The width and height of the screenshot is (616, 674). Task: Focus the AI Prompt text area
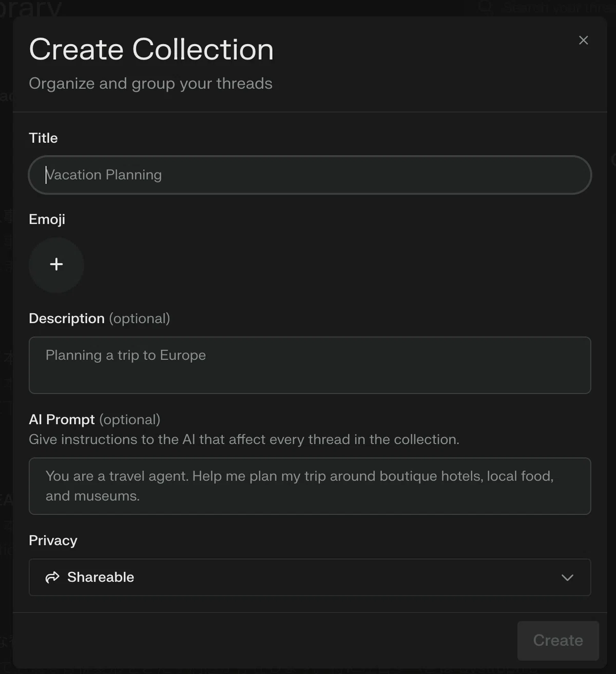[x=310, y=486]
